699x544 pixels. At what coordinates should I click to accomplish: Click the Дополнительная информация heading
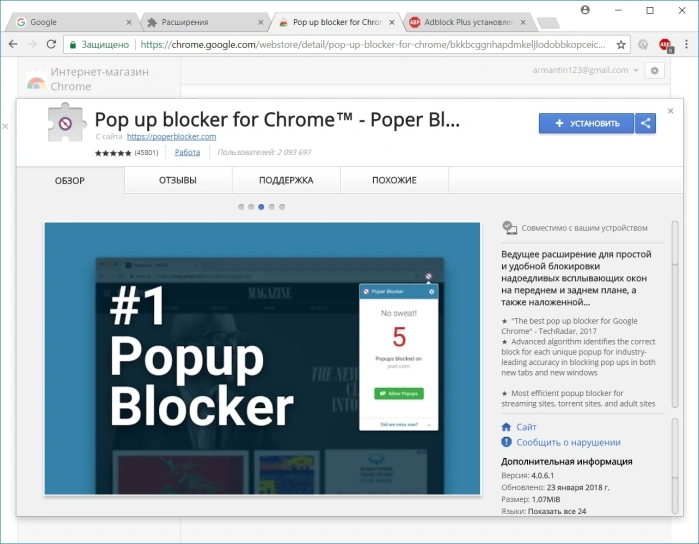567,462
